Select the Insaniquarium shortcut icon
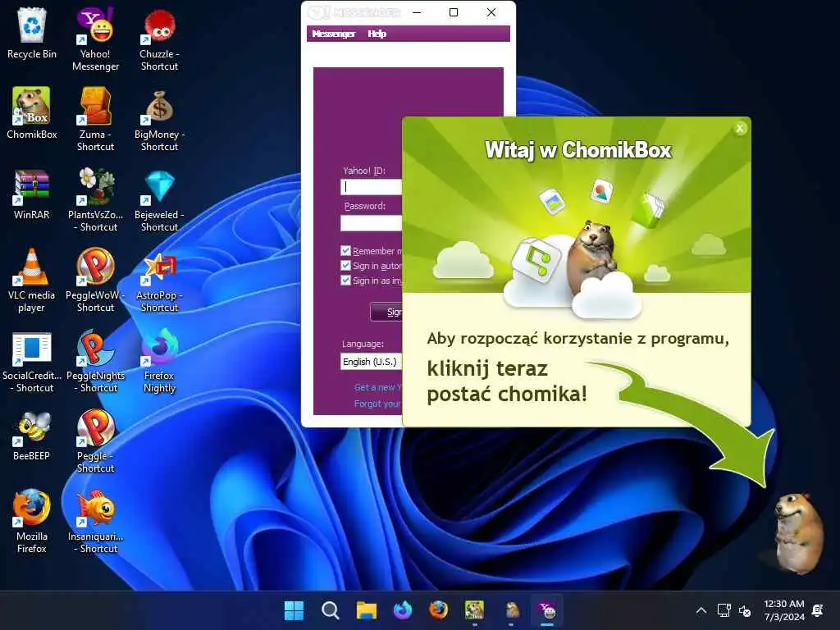840x630 pixels. 95,521
